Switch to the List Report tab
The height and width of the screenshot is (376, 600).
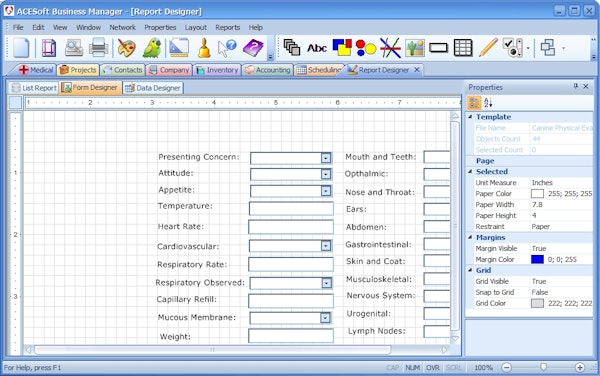coord(34,88)
